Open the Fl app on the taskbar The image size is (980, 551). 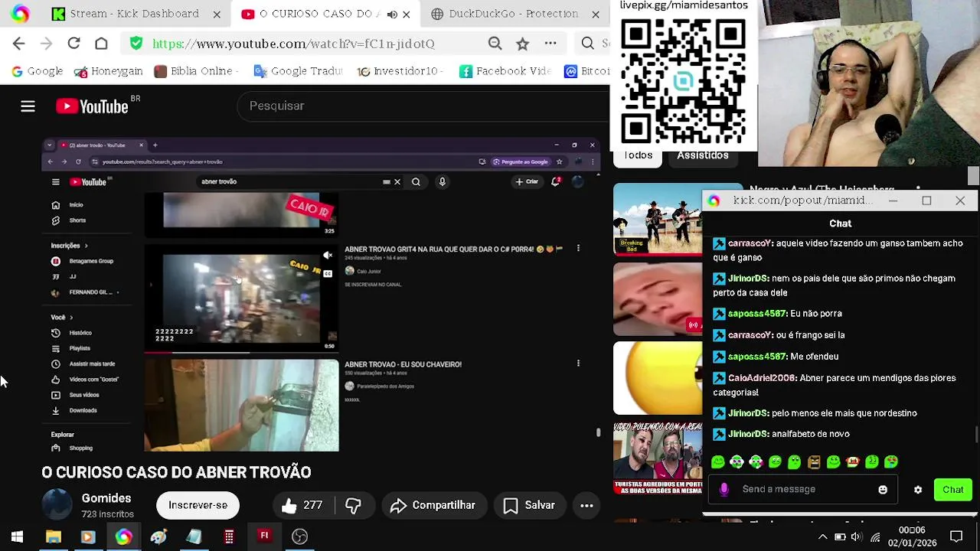[x=264, y=536]
